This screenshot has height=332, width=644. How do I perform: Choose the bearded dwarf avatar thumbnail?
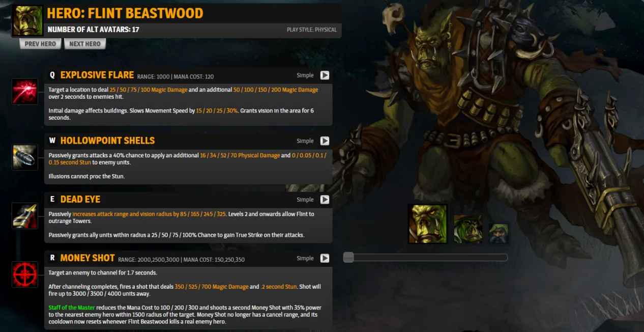click(x=499, y=233)
